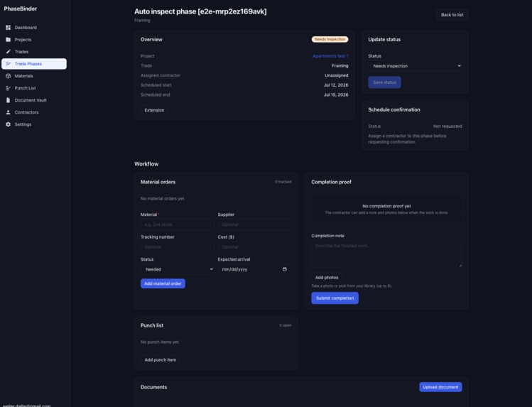Expand the material order Status dropdown

click(x=177, y=269)
